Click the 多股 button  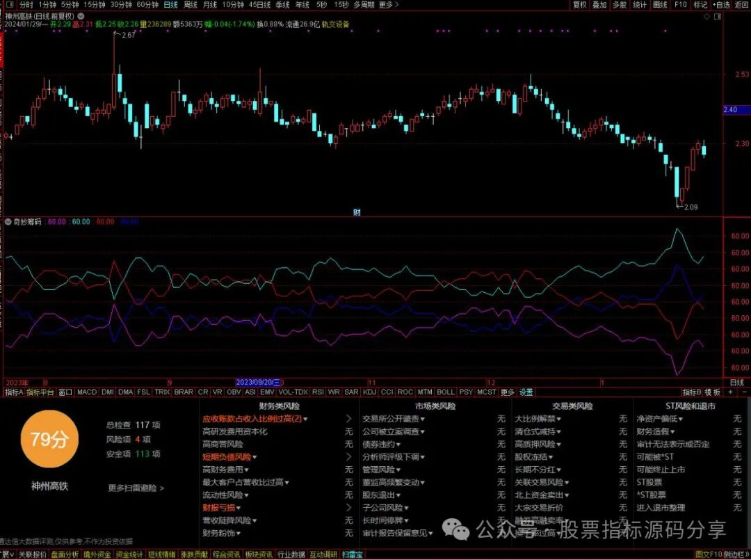point(620,5)
